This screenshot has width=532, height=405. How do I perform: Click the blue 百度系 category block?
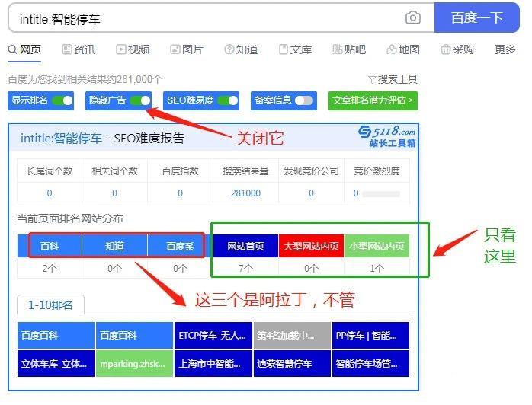180,246
